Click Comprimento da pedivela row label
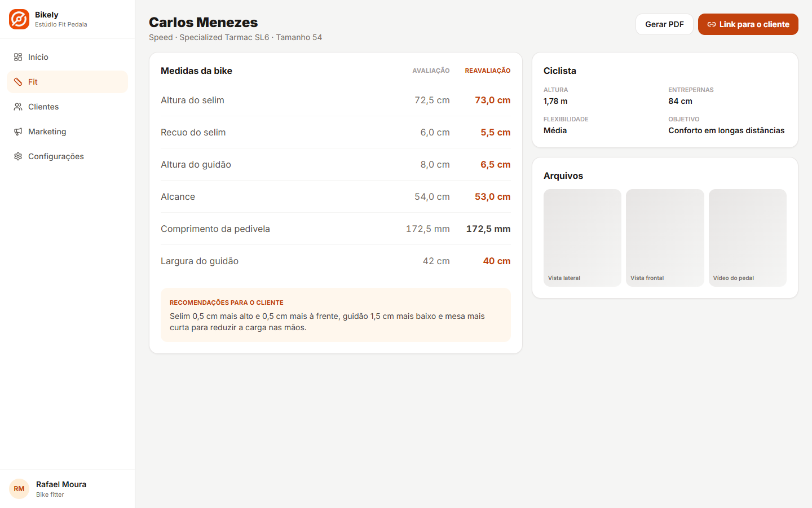Screen dimensions: 812x508 215,229
